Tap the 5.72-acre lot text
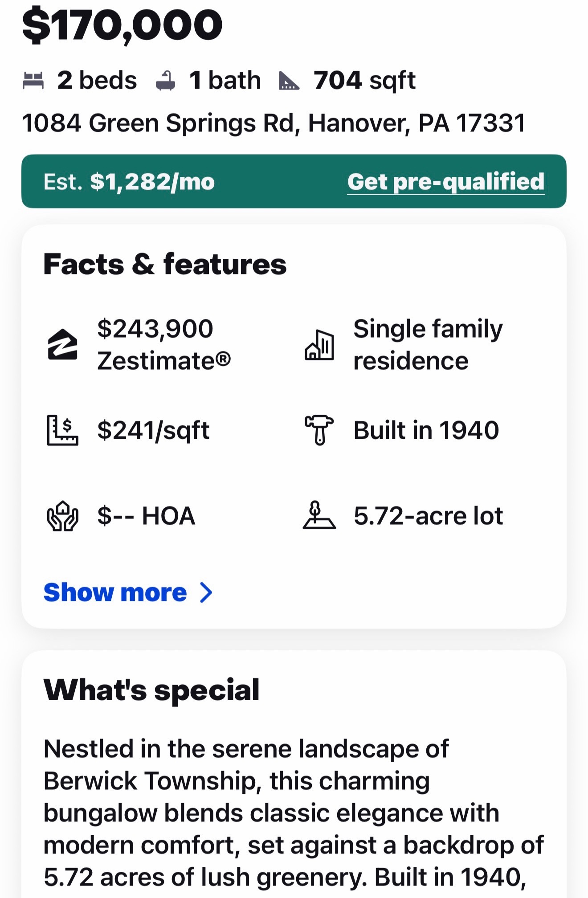 [428, 516]
